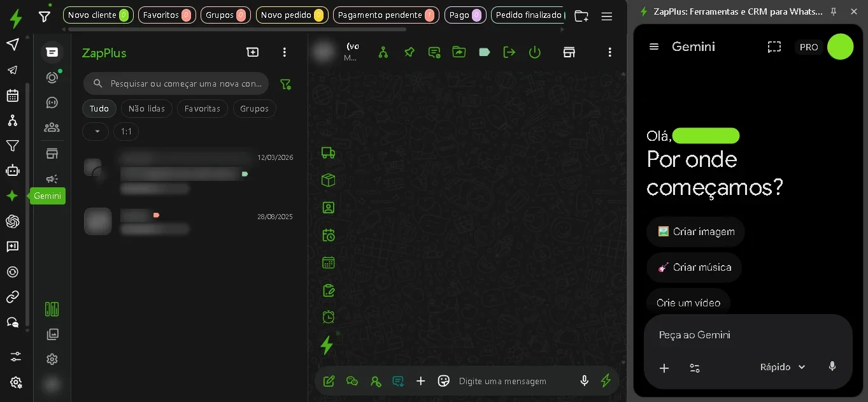
Task: Select the Pedido finalizado tab
Action: pyautogui.click(x=528, y=15)
